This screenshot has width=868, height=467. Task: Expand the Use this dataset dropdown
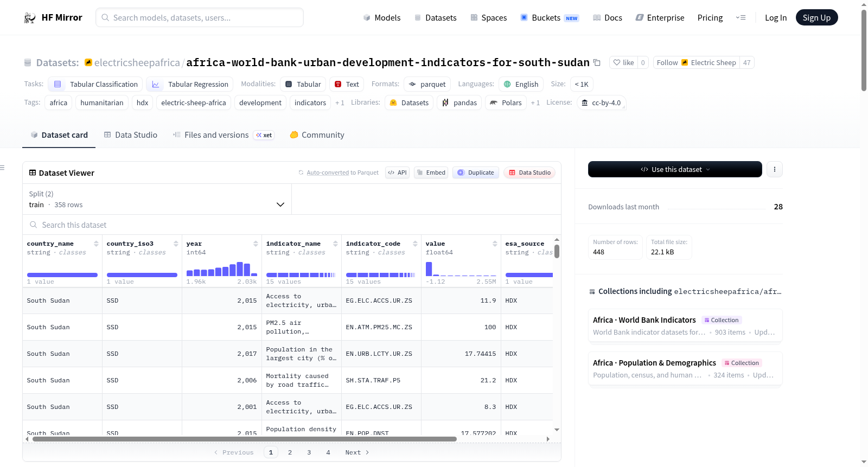click(675, 169)
